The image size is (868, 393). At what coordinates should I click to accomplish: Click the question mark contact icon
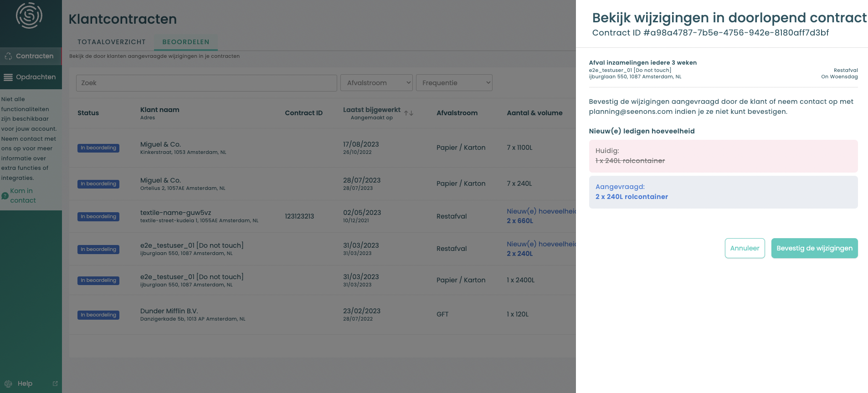(5, 196)
